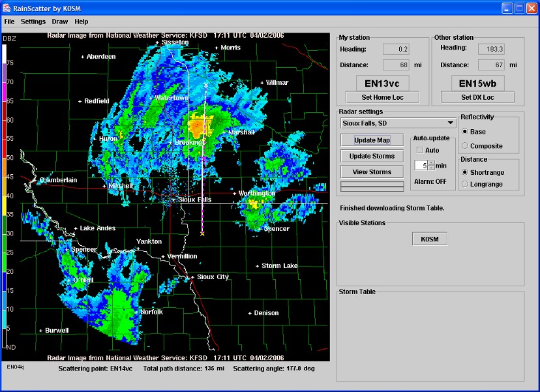
Task: Click the Sioux City marker on the map
Action: (x=191, y=278)
